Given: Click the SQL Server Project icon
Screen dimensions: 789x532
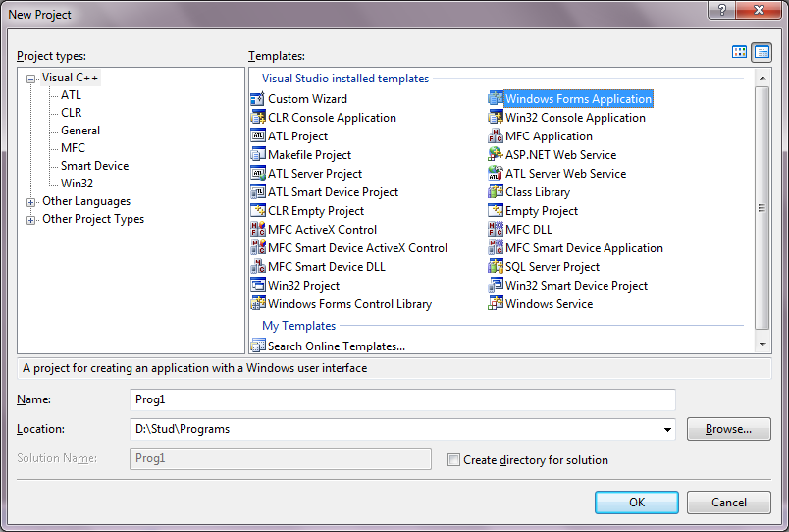Looking at the screenshot, I should (496, 266).
